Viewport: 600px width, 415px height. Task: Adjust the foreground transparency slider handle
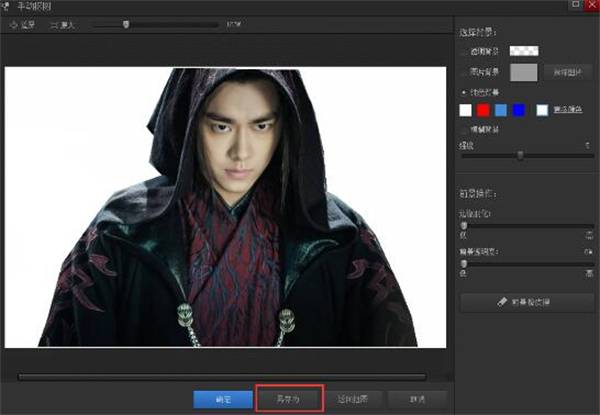click(464, 264)
